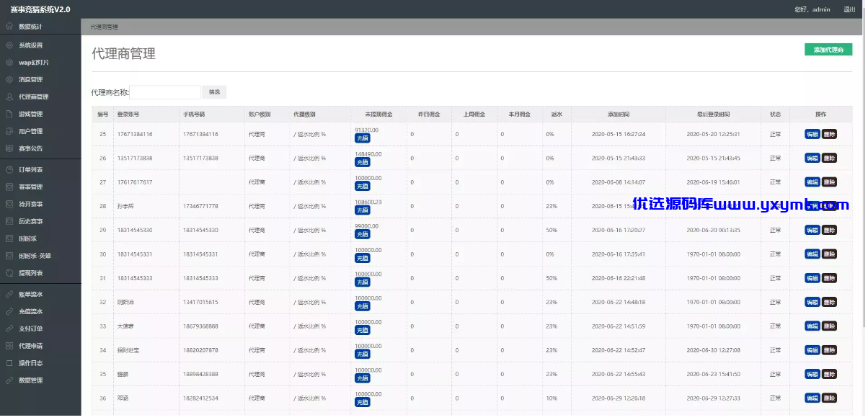
Task: Click the 游戏管理 document icon
Action: click(x=9, y=115)
